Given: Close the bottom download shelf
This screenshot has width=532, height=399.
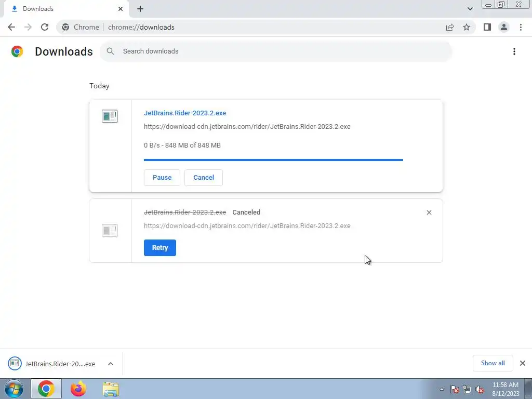Looking at the screenshot, I should coord(523,363).
